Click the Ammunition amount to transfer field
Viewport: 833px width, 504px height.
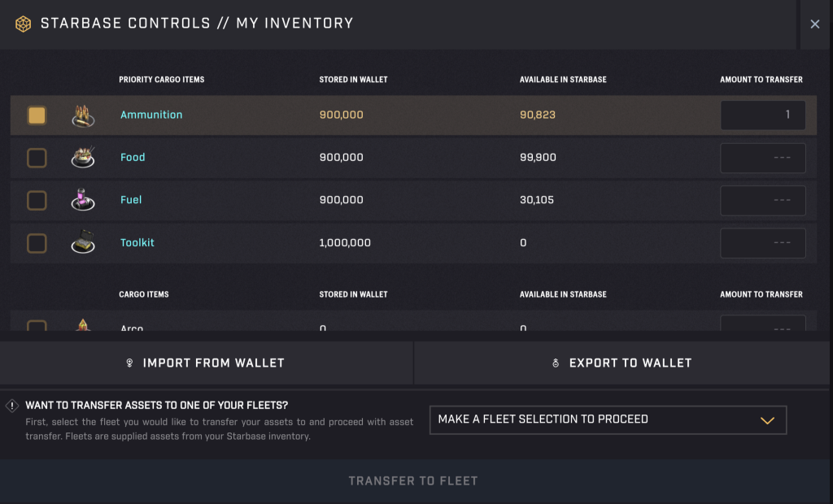tap(762, 115)
